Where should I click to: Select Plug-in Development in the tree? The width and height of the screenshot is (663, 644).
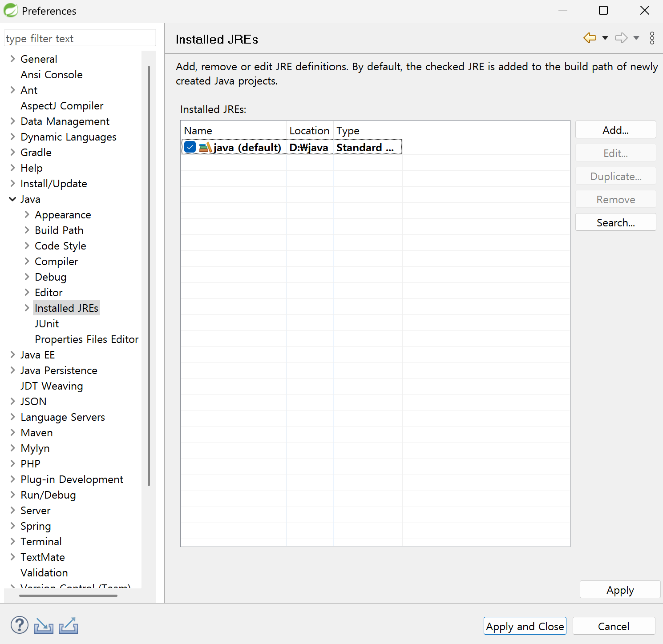point(72,479)
